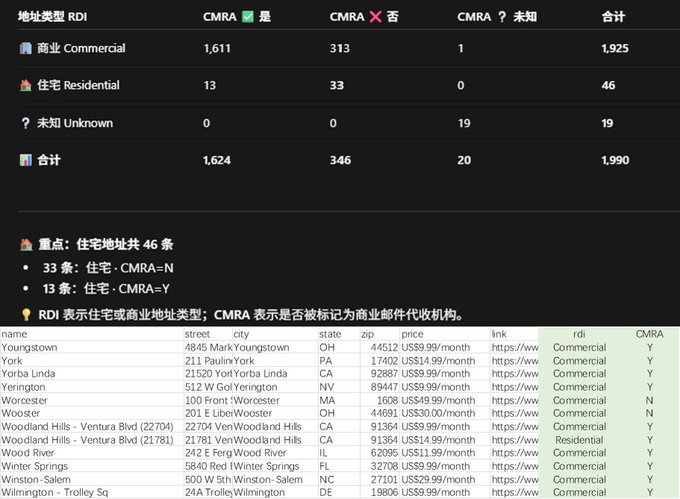Select the Wilmington - Trolley Sq cell
Image resolution: width=680 pixels, height=499 pixels.
[92, 492]
